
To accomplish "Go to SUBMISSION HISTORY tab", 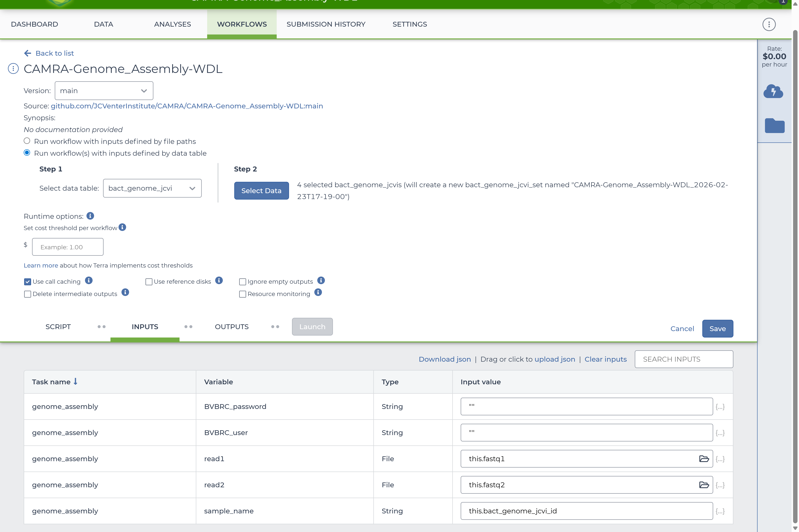I will click(326, 24).
